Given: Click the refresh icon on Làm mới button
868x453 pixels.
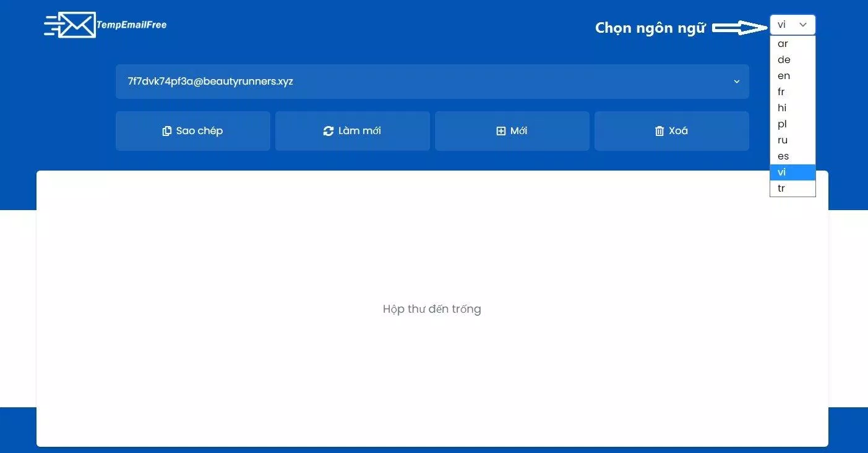Looking at the screenshot, I should 328,130.
